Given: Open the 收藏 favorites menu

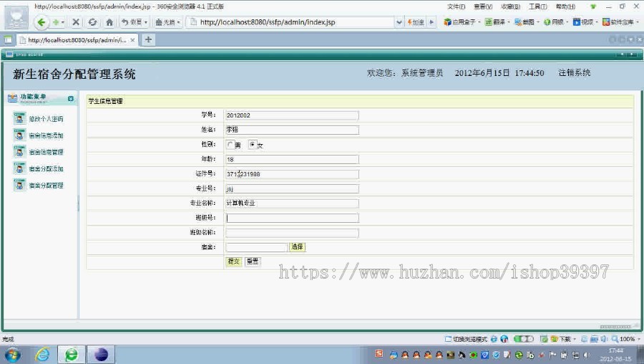Looking at the screenshot, I should [510, 6].
